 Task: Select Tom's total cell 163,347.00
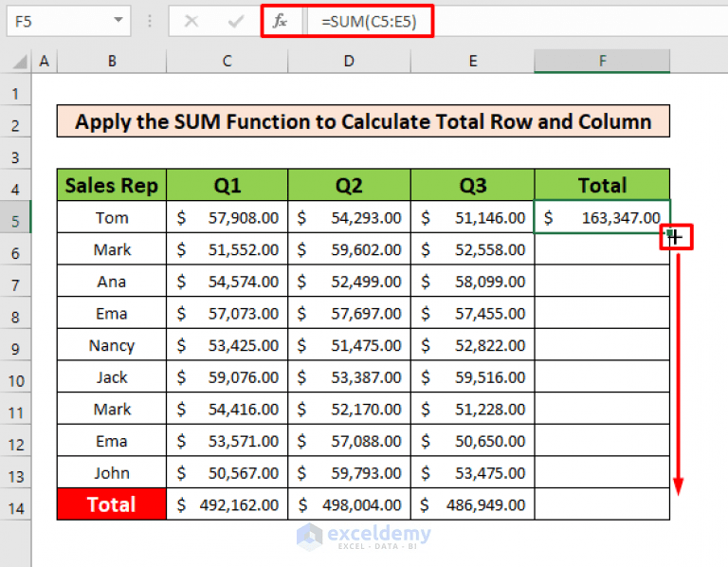coord(602,217)
